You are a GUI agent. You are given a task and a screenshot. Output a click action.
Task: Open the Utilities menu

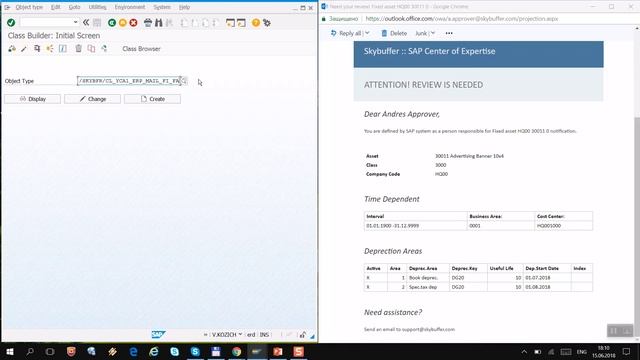tap(97, 7)
